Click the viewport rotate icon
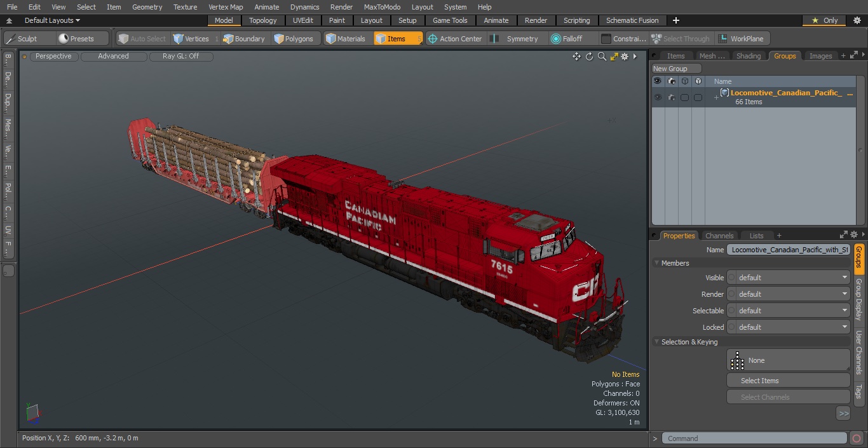Screen dimensions: 868x448 [x=589, y=57]
